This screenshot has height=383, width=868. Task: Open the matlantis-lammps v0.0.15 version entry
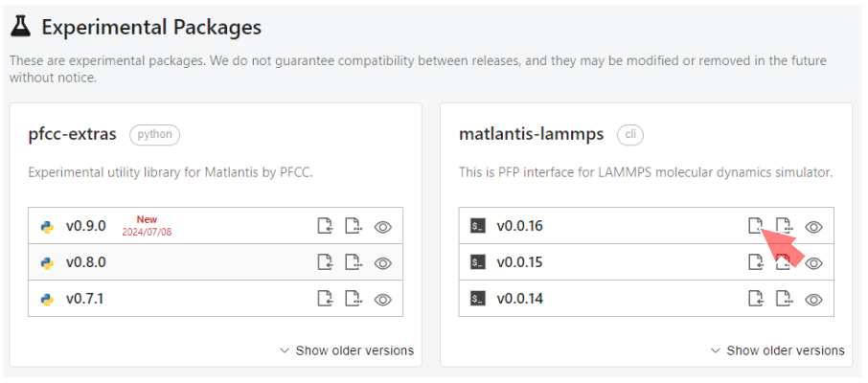[x=520, y=262]
